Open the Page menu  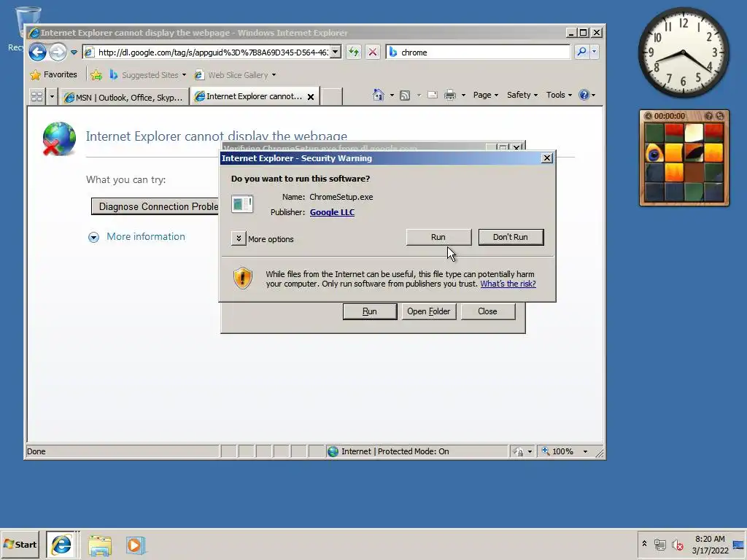click(485, 95)
